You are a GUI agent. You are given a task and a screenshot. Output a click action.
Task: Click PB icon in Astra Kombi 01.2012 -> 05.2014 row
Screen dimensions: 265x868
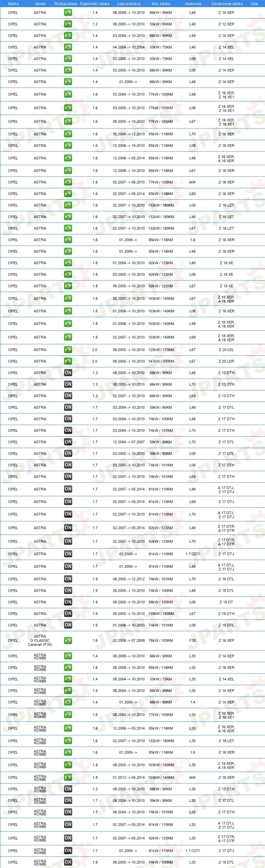coord(68,777)
